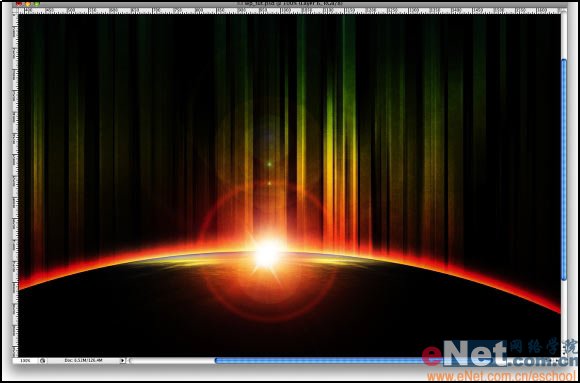Click the vertical scrollbar blue thumb
The width and height of the screenshot is (580, 383).
[564, 169]
